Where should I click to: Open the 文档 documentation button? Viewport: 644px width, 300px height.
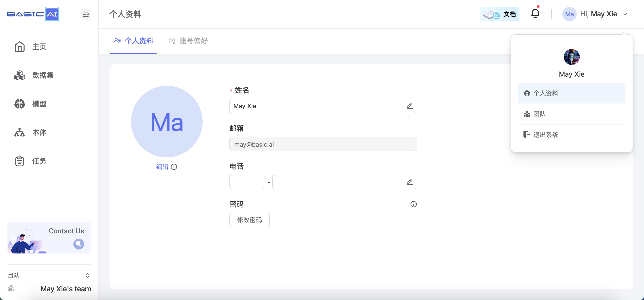pyautogui.click(x=499, y=14)
